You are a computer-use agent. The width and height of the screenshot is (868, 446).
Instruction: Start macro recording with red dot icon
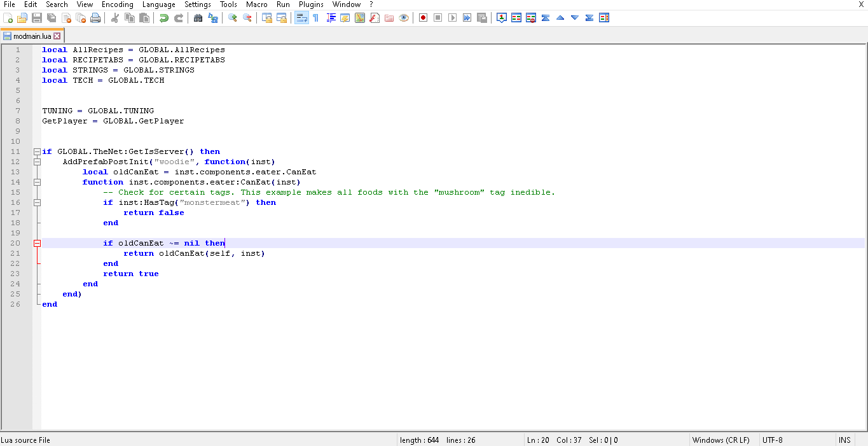pyautogui.click(x=423, y=18)
